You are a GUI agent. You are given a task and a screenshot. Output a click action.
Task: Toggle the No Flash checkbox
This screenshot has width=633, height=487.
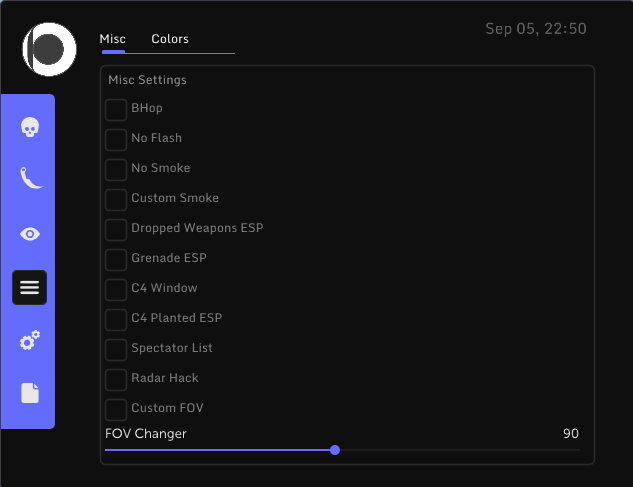[x=116, y=138]
